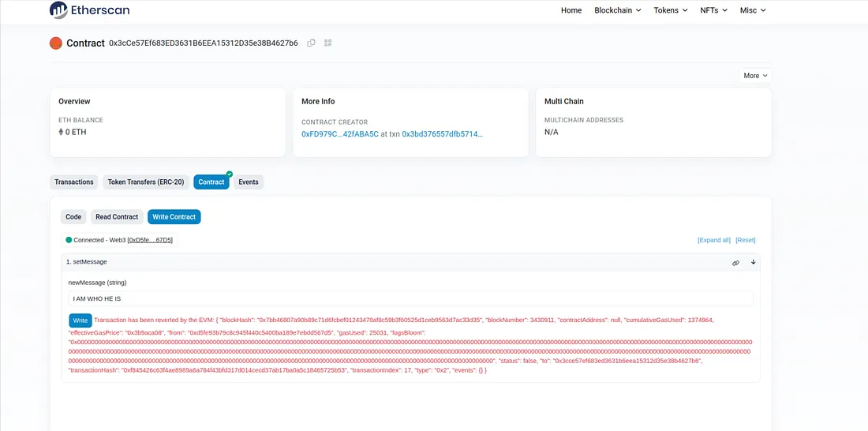The width and height of the screenshot is (868, 431).
Task: Open the Token Transfers (ERC-20) tab
Action: click(x=146, y=182)
